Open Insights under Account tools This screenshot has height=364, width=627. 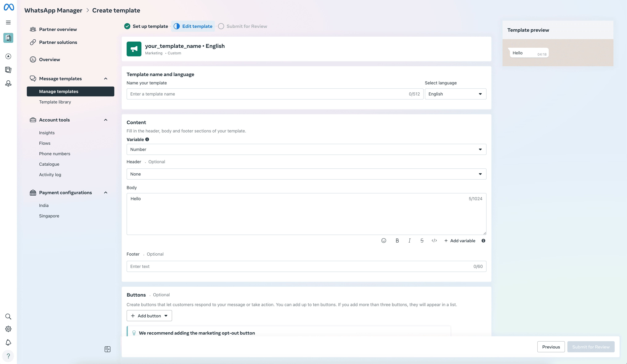(x=47, y=133)
